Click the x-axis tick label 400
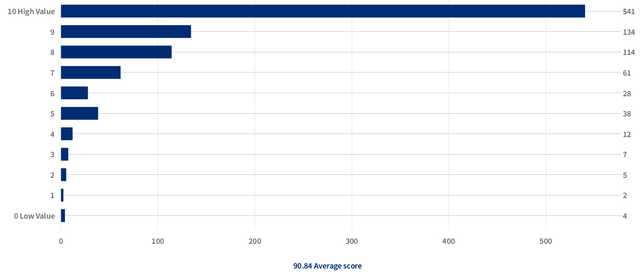Screen dimensions: 644x272 (x=449, y=241)
